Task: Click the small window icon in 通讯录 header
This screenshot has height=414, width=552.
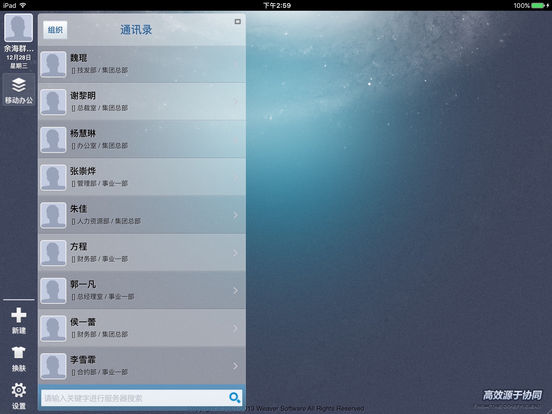Action: [238, 21]
